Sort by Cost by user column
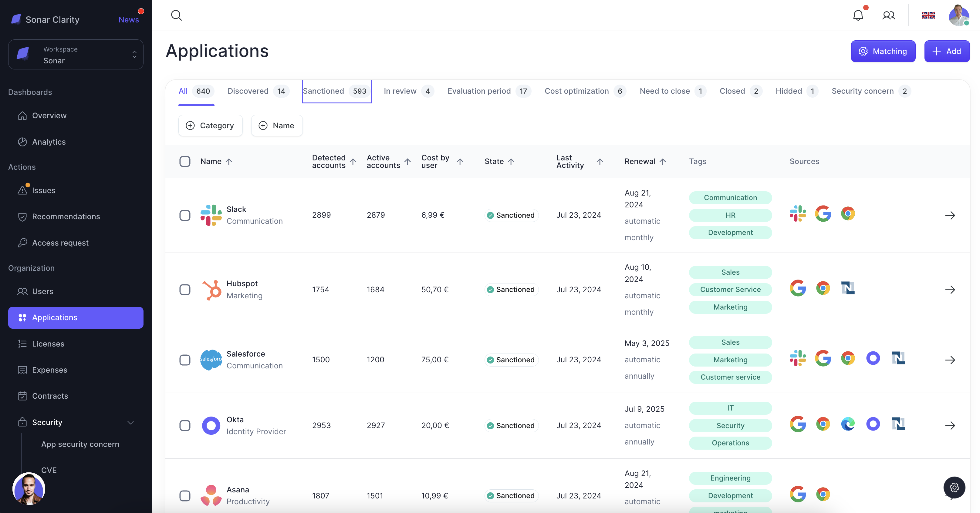Screen dimensions: 980x513 click(x=460, y=161)
